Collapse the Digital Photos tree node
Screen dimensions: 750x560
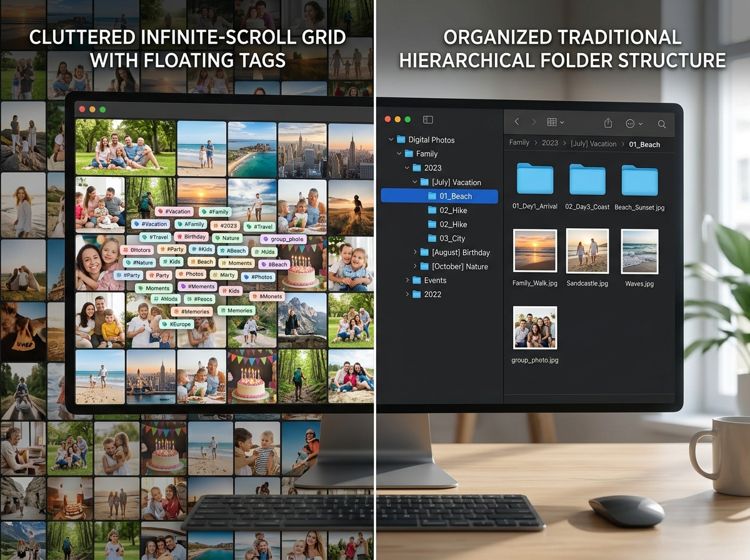[x=392, y=139]
